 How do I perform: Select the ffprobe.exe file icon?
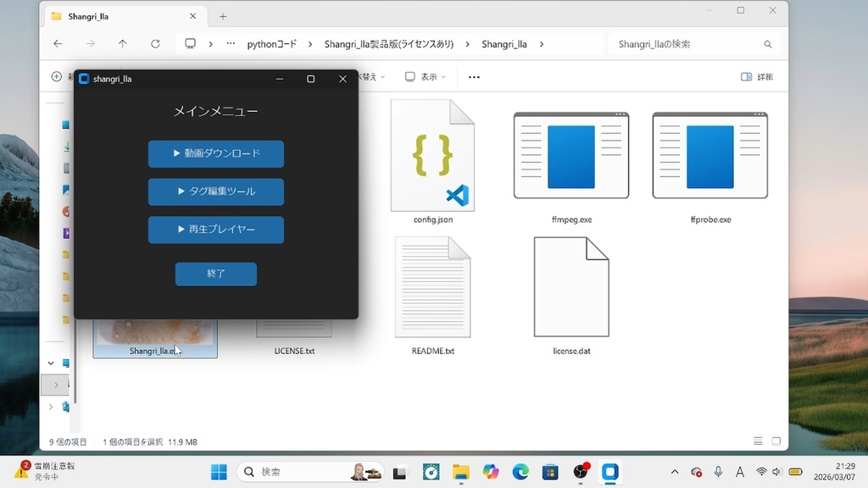pos(710,156)
